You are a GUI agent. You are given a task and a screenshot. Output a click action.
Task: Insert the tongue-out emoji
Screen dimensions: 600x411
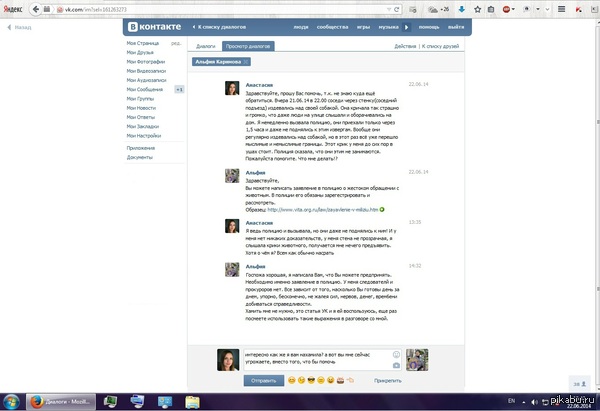pos(331,380)
